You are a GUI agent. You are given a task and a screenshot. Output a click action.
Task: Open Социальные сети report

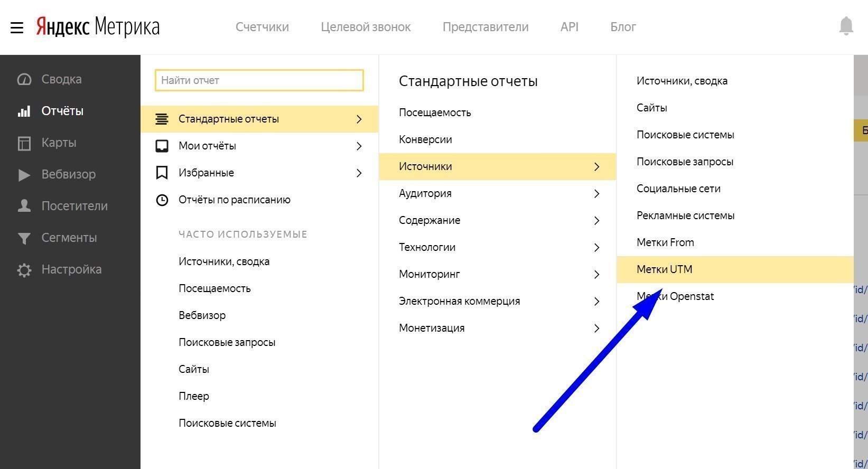pos(678,189)
